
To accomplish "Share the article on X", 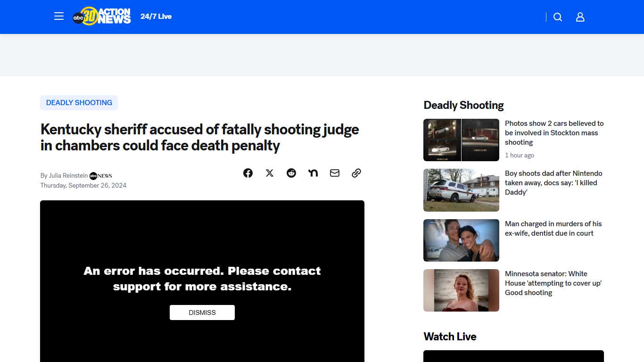I will coord(269,173).
